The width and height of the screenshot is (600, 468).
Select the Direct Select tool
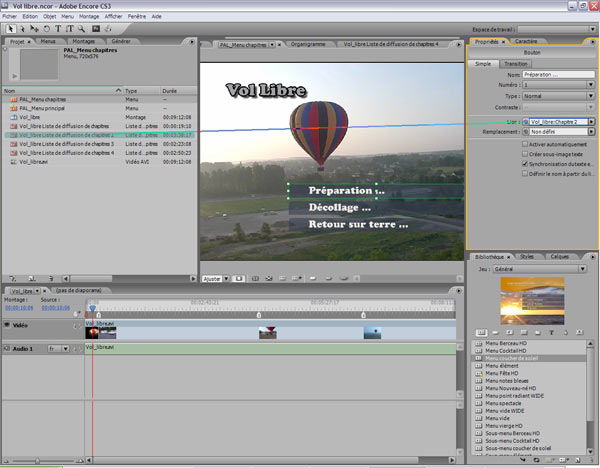(x=21, y=29)
